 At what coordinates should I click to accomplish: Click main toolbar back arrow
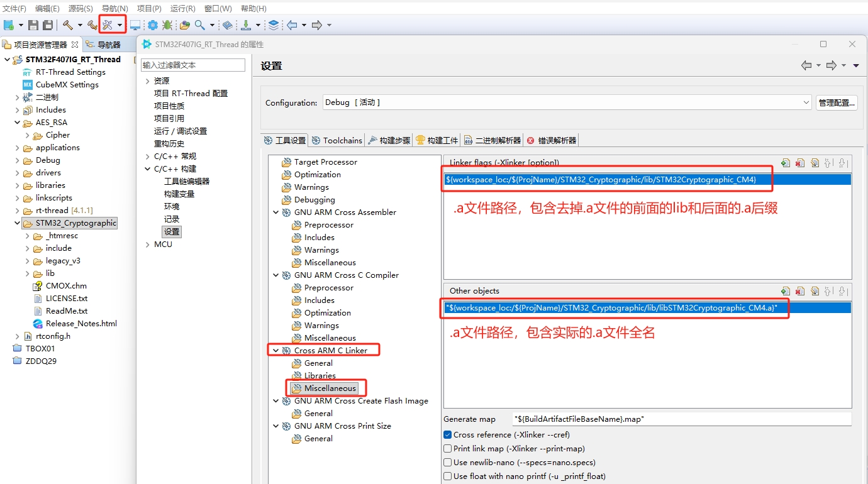click(x=292, y=25)
